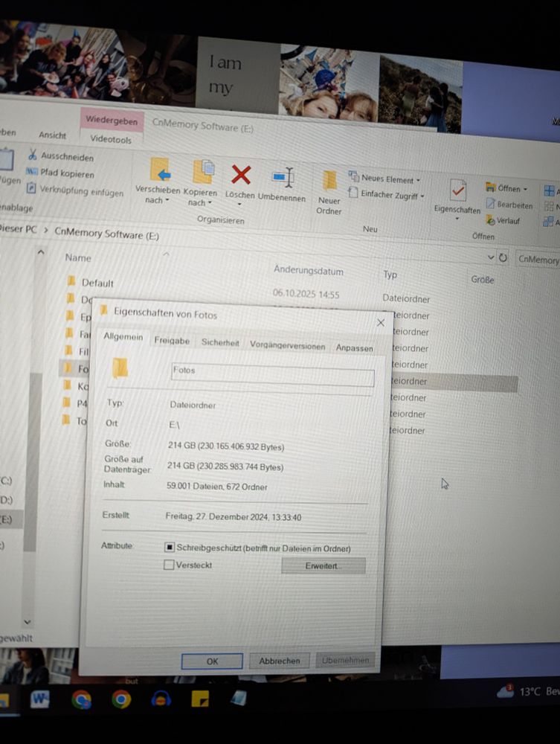Viewport: 560px width, 744px height.
Task: Click the Übernehmen button
Action: [345, 660]
